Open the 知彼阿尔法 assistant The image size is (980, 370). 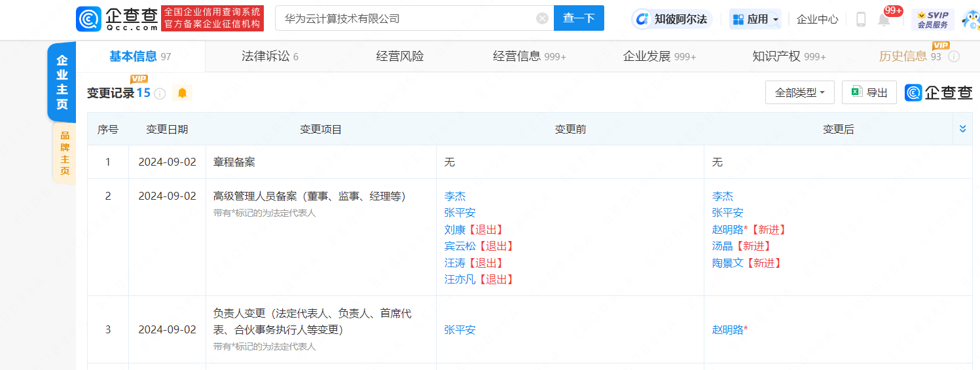672,19
